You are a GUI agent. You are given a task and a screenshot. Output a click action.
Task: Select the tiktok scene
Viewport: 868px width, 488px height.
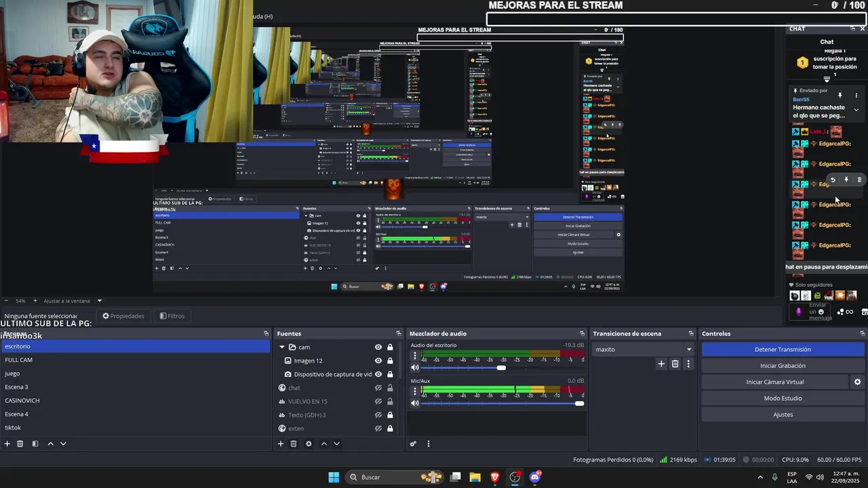[135, 428]
